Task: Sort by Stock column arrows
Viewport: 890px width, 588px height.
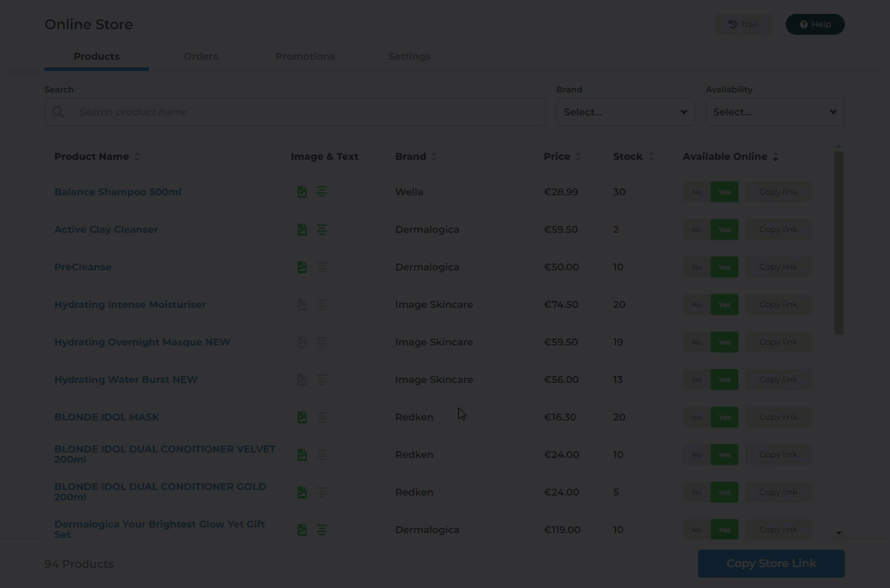Action: [x=652, y=156]
